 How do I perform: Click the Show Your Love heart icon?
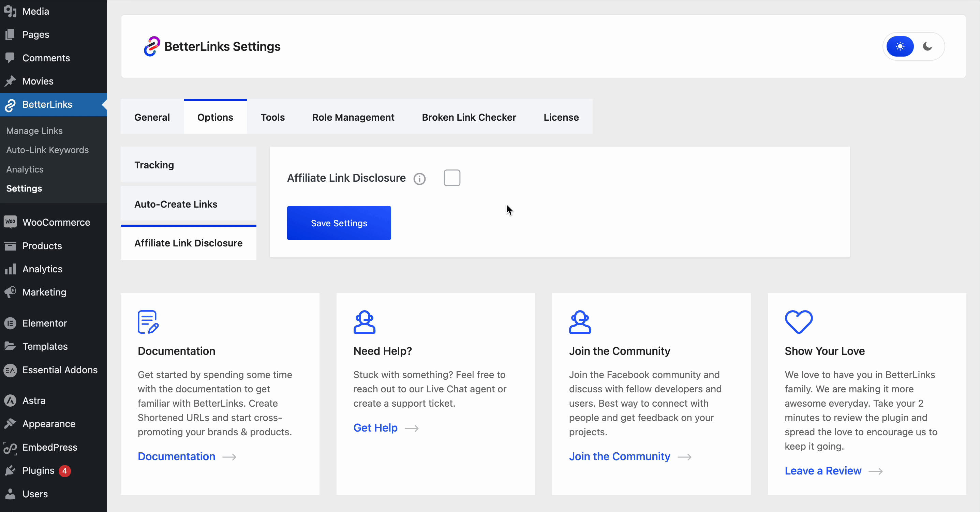point(799,321)
